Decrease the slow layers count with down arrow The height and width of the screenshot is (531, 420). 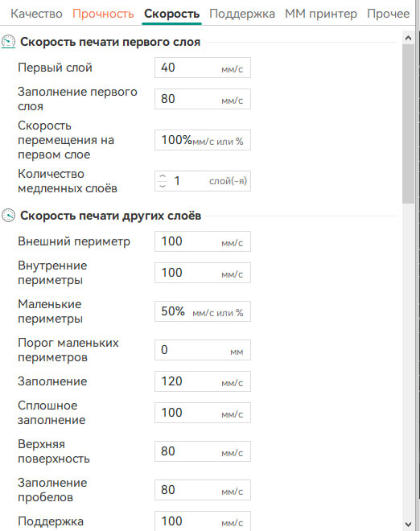pyautogui.click(x=163, y=185)
